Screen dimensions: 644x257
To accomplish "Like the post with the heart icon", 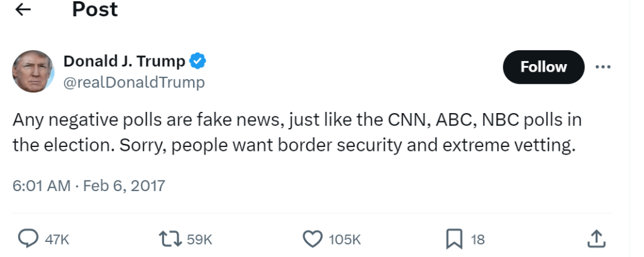I will click(313, 238).
